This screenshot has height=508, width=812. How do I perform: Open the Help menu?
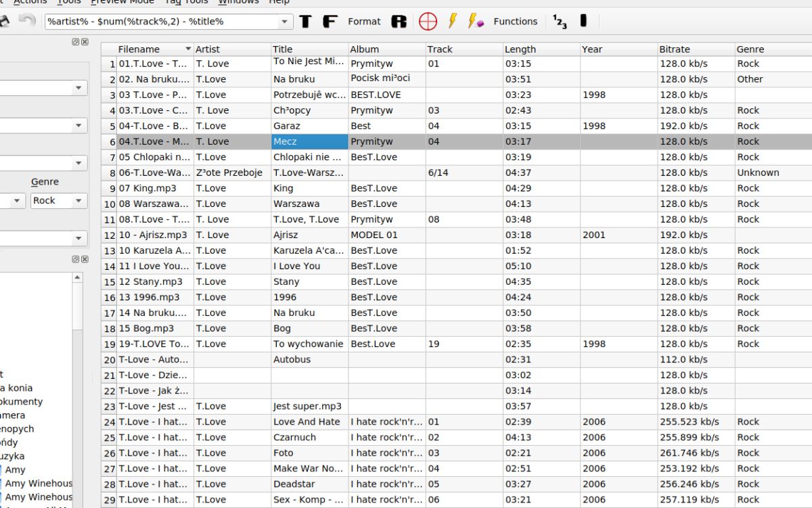pyautogui.click(x=279, y=2)
